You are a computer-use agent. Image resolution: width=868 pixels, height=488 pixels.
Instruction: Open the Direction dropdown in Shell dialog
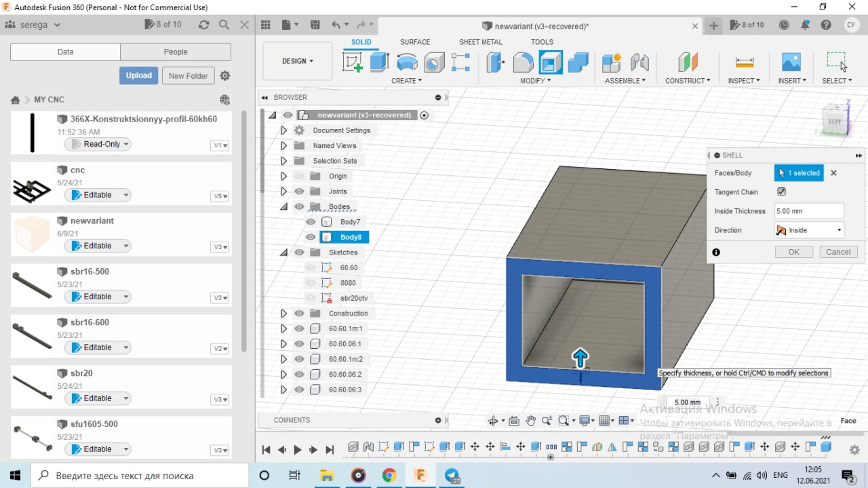coord(809,230)
